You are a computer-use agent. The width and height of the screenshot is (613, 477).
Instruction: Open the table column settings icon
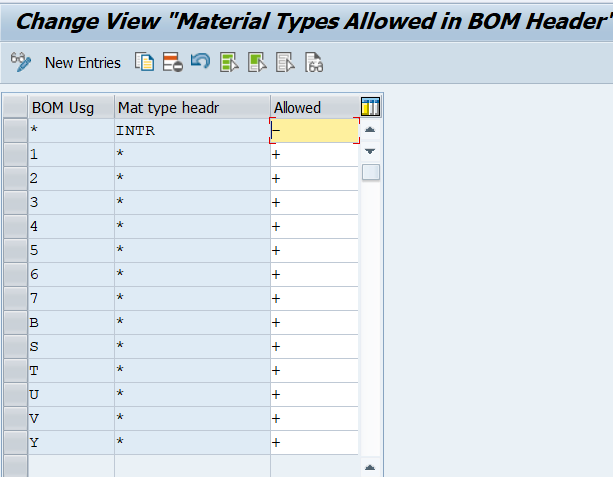[x=370, y=107]
